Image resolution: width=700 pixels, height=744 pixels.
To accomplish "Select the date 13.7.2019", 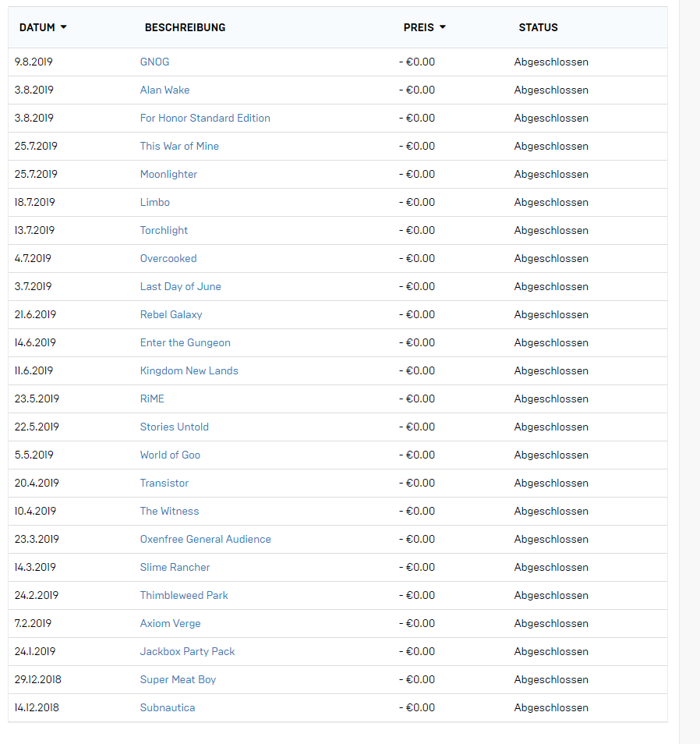I will point(34,230).
